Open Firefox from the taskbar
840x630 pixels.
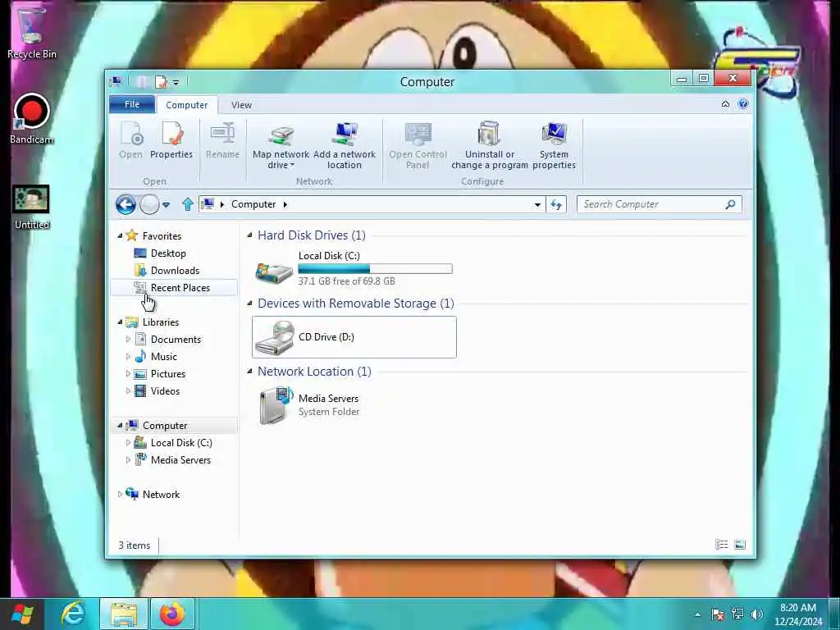coord(172,614)
